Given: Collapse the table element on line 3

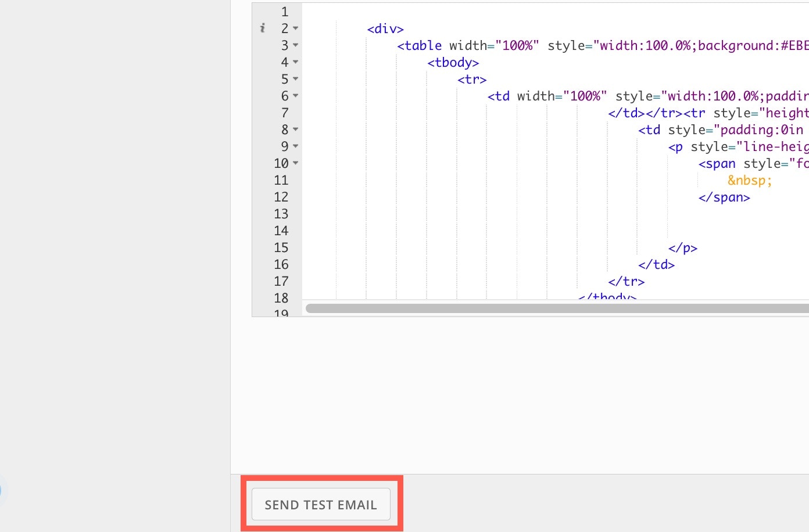Looking at the screenshot, I should (x=295, y=45).
